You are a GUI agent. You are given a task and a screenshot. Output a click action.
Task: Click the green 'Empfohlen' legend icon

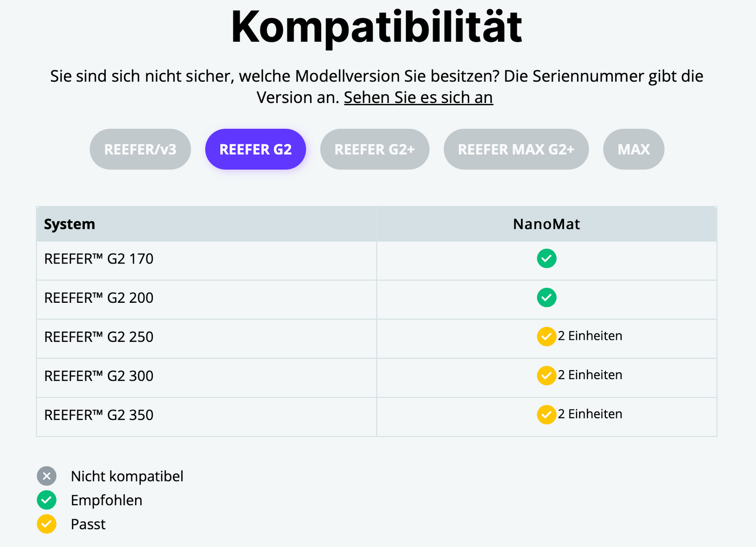pos(47,500)
